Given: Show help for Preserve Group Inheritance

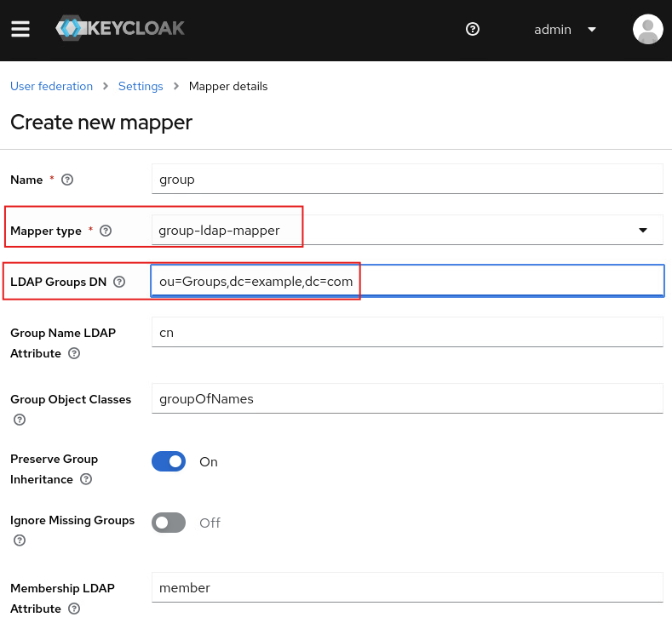Looking at the screenshot, I should click(x=86, y=479).
